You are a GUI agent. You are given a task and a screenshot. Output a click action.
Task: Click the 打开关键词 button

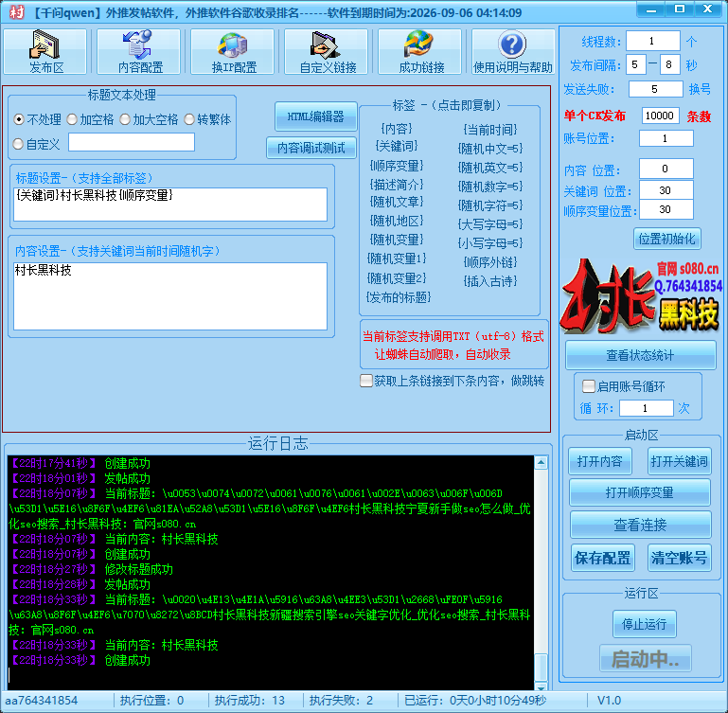point(680,461)
